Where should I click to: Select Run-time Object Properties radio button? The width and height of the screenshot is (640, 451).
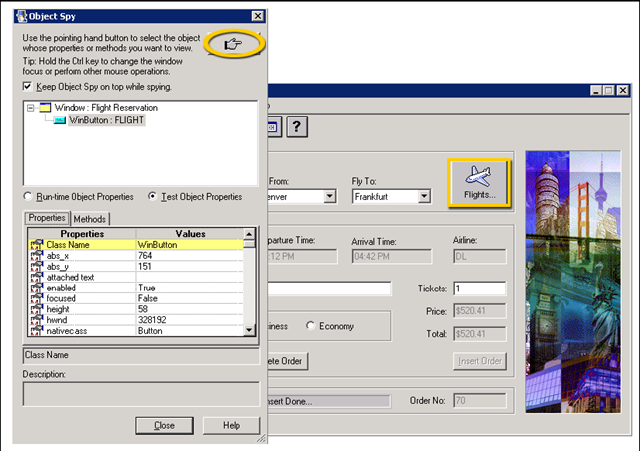pyautogui.click(x=28, y=196)
